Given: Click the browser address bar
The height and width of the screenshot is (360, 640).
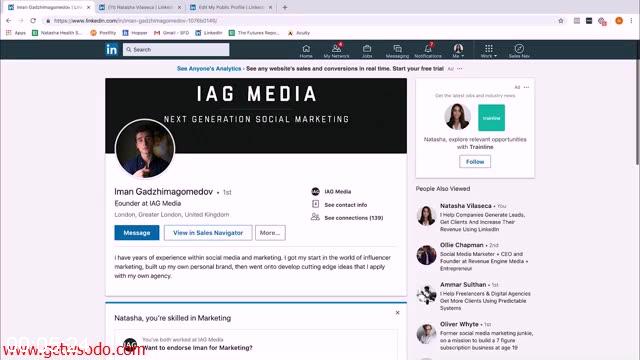Looking at the screenshot, I should tap(302, 21).
